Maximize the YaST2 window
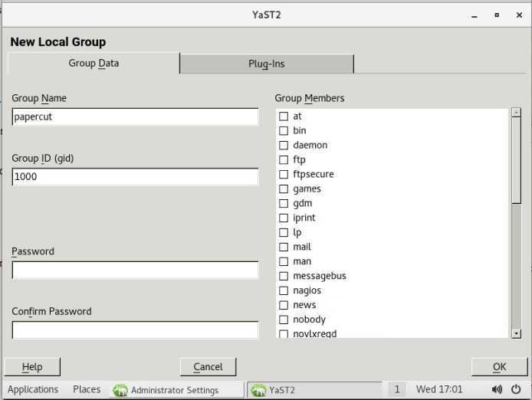The height and width of the screenshot is (400, 532). [497, 15]
